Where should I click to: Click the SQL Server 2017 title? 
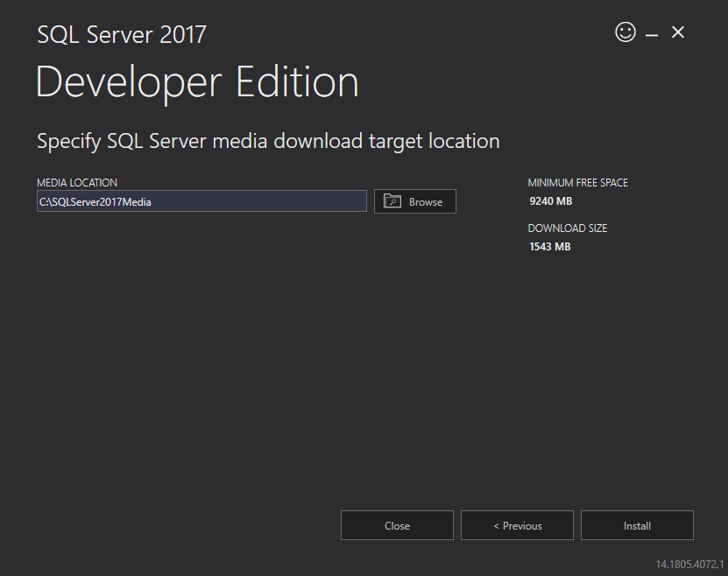tap(121, 35)
